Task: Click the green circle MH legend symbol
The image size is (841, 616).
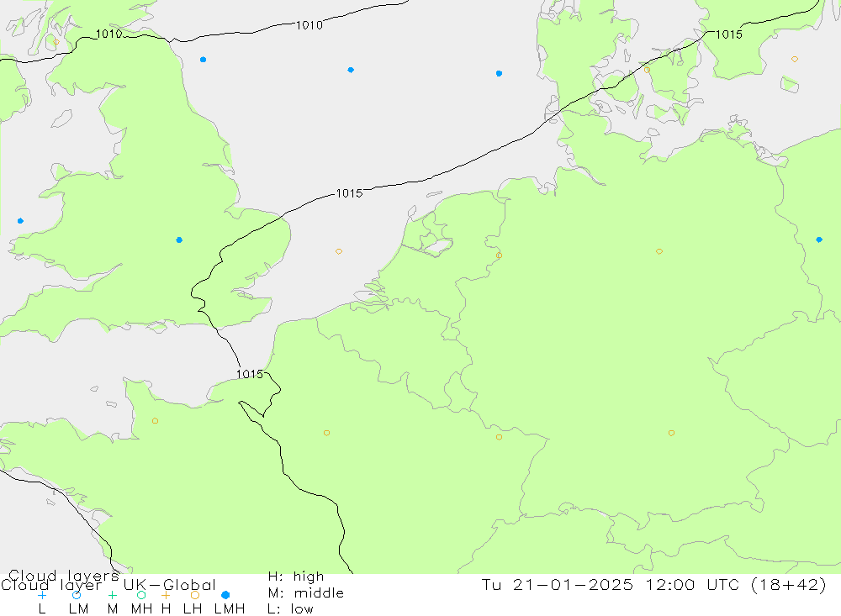Action: point(141,595)
